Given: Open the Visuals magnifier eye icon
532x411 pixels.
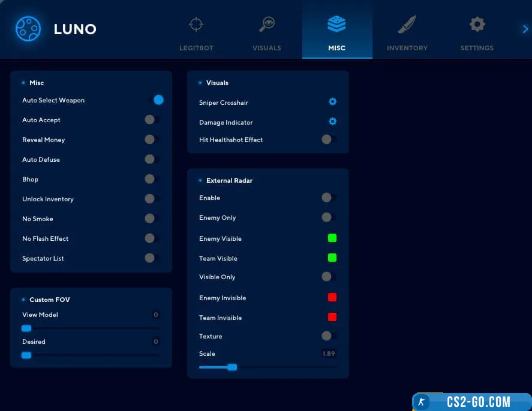Looking at the screenshot, I should click(266, 25).
